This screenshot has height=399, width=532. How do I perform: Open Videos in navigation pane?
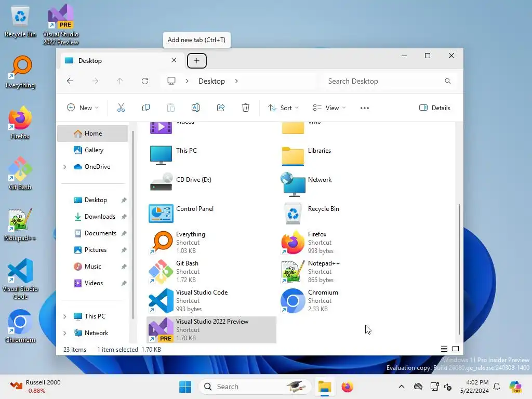coord(92,283)
